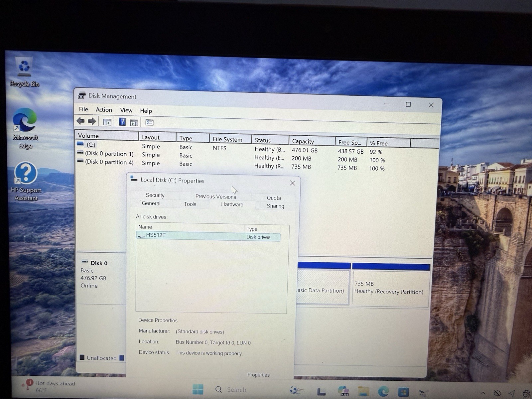The width and height of the screenshot is (532, 399).
Task: Switch to the General tab
Action: point(151,203)
